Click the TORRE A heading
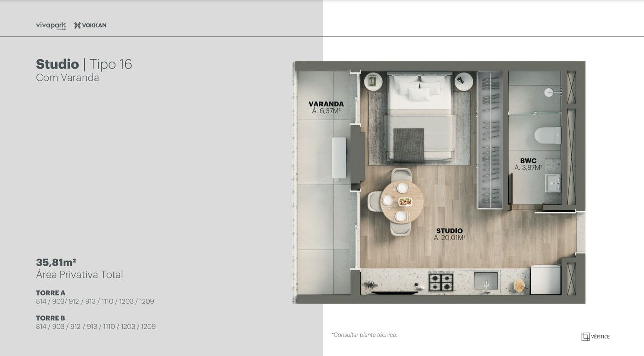The width and height of the screenshot is (644, 356). coord(50,293)
